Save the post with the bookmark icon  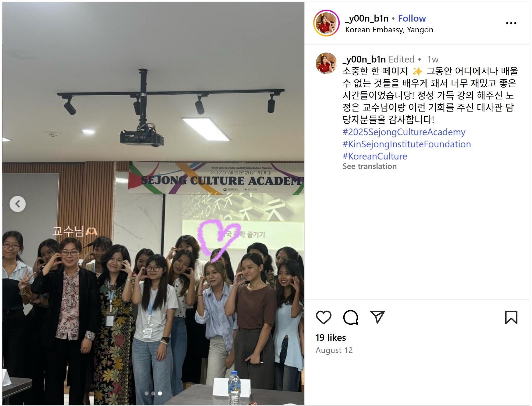(511, 317)
